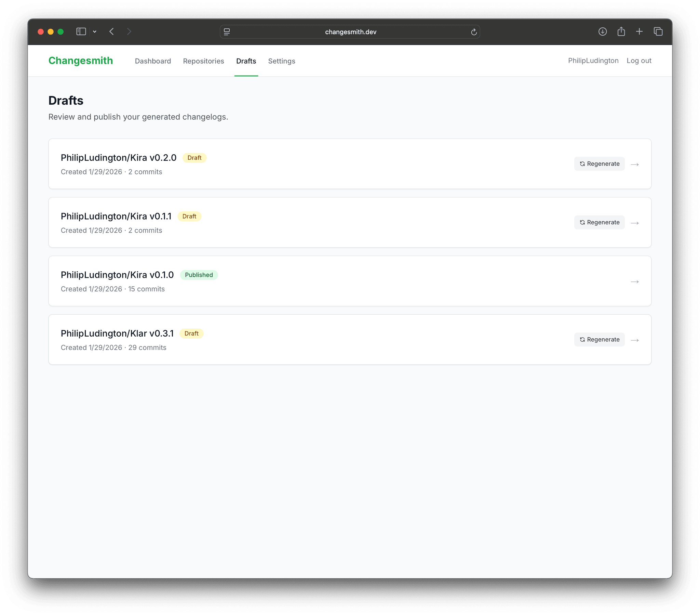Go back with the browser back arrow
This screenshot has height=615, width=700.
[112, 31]
